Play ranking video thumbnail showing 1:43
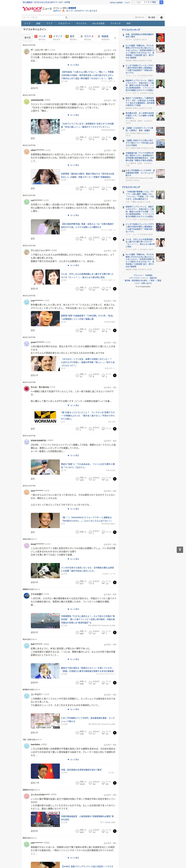The width and height of the screenshot is (186, 868). [x=160, y=131]
